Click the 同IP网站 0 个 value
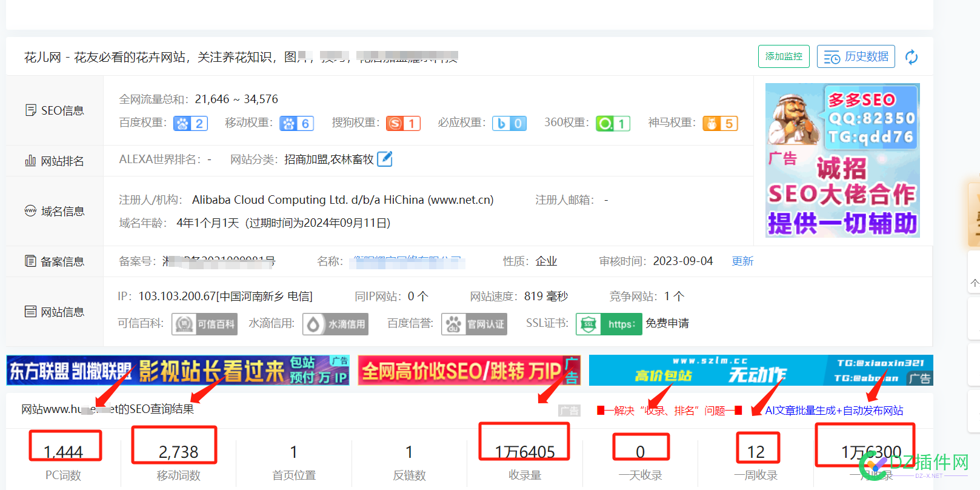 tap(418, 296)
